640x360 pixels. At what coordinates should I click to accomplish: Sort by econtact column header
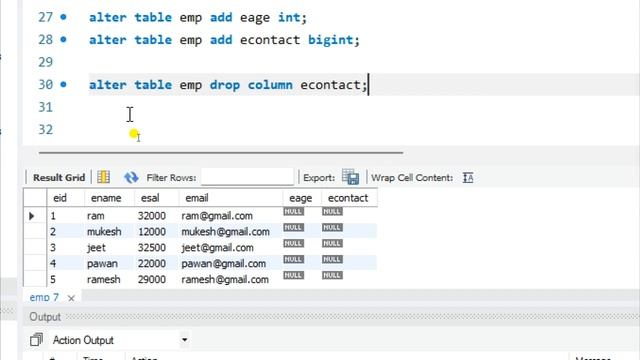(x=348, y=198)
